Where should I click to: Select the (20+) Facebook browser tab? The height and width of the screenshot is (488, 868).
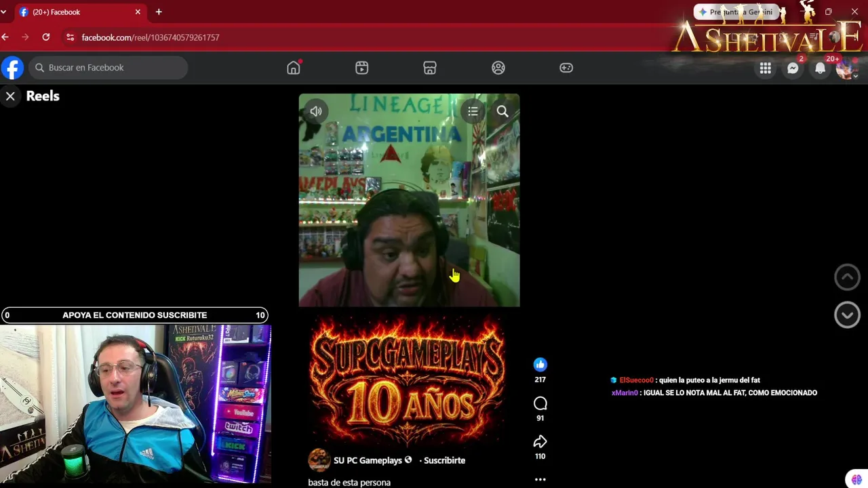(79, 12)
